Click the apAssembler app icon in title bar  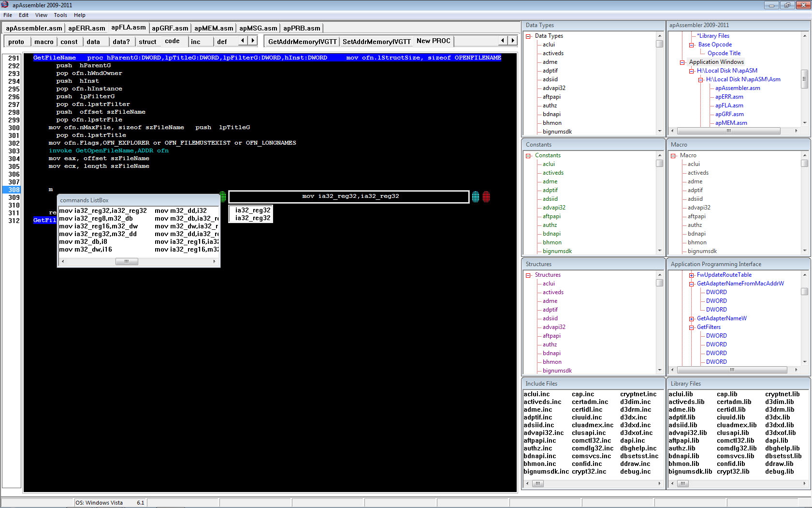point(5,5)
